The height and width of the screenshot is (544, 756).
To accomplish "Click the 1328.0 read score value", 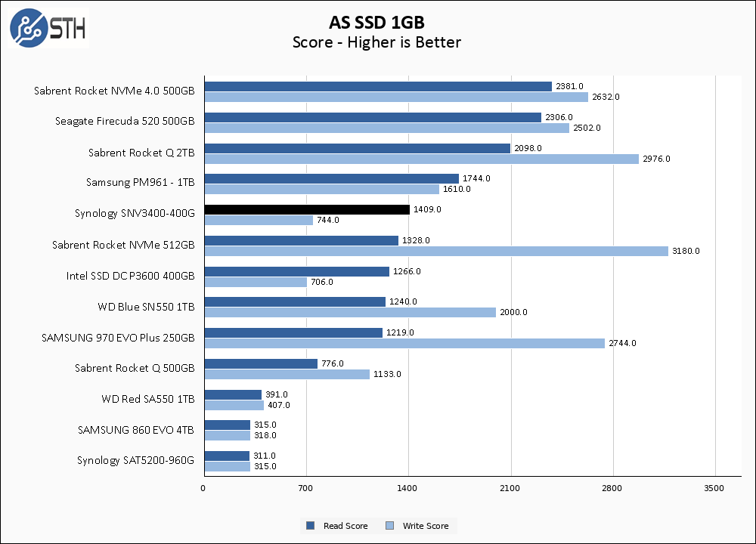I will (416, 240).
